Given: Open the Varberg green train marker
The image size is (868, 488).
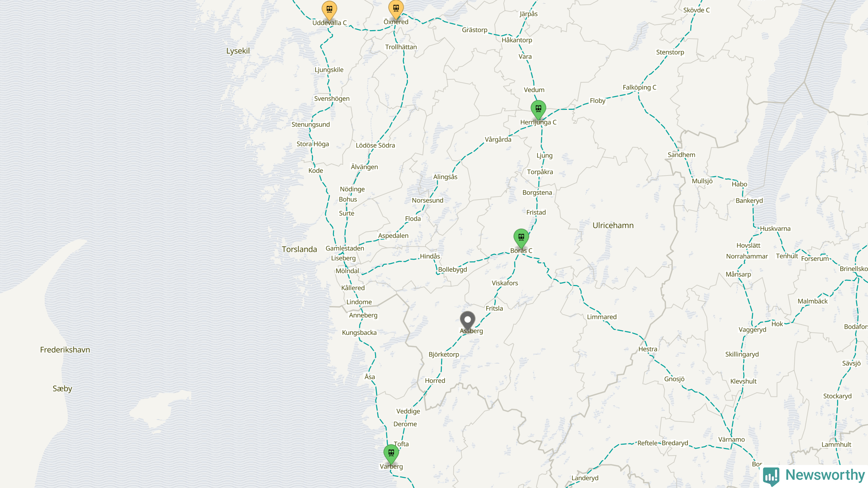Looking at the screenshot, I should pyautogui.click(x=391, y=454).
